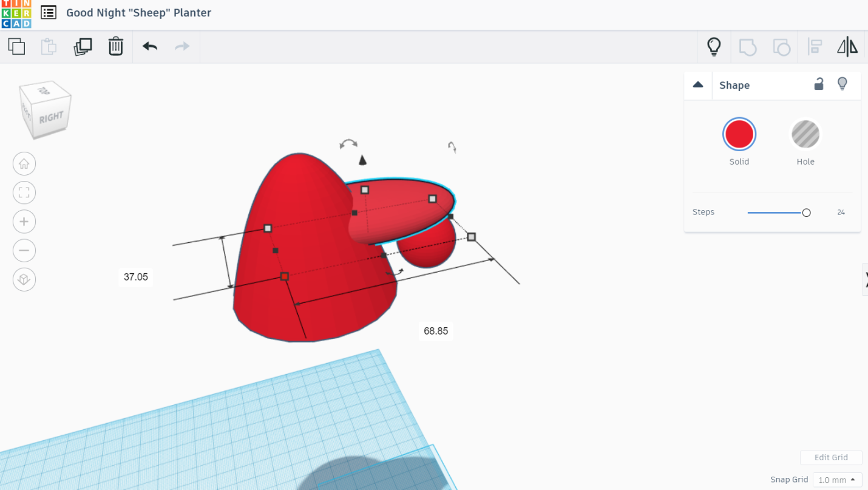Click the "Shape" panel title
Viewport: 868px width, 490px height.
point(734,85)
